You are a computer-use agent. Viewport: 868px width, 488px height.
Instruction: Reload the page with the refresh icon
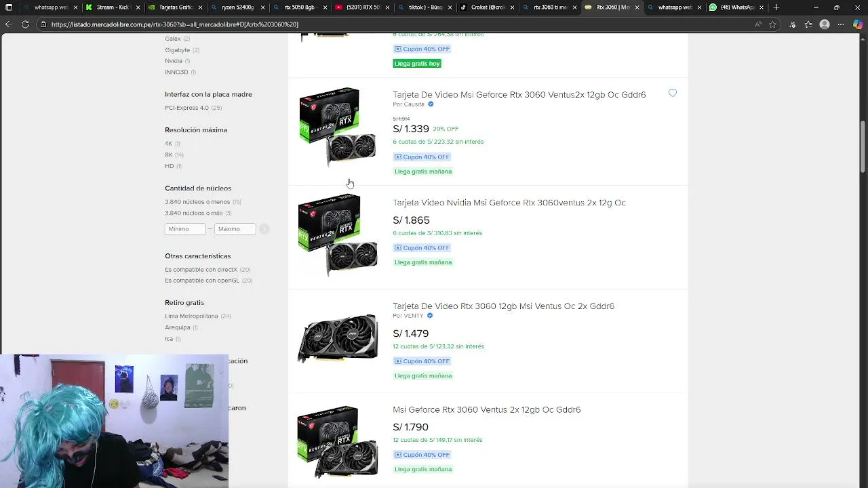point(25,24)
